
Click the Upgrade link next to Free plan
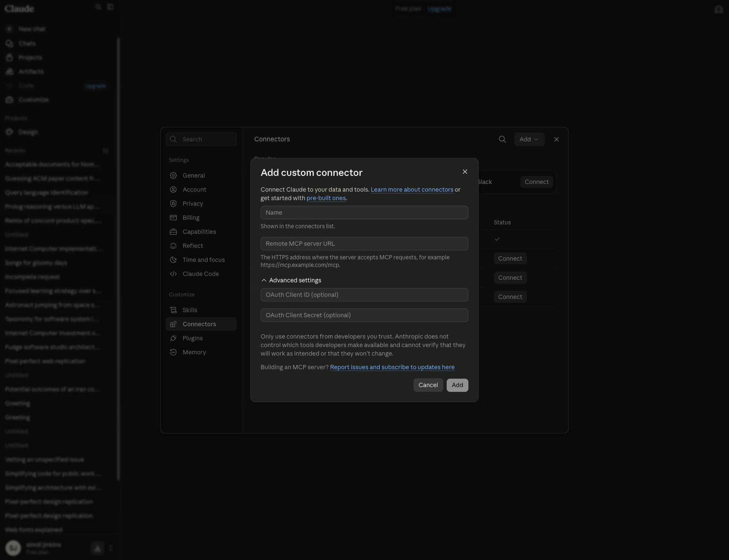[439, 9]
